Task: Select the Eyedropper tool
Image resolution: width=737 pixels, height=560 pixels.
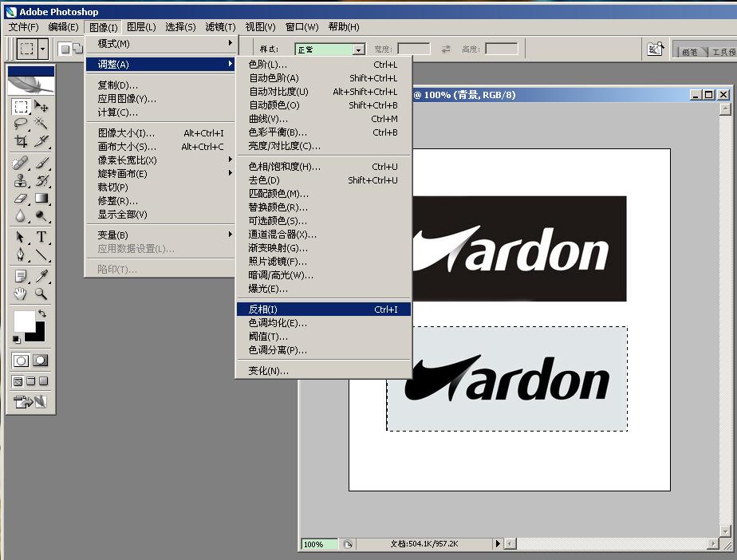Action: point(41,276)
